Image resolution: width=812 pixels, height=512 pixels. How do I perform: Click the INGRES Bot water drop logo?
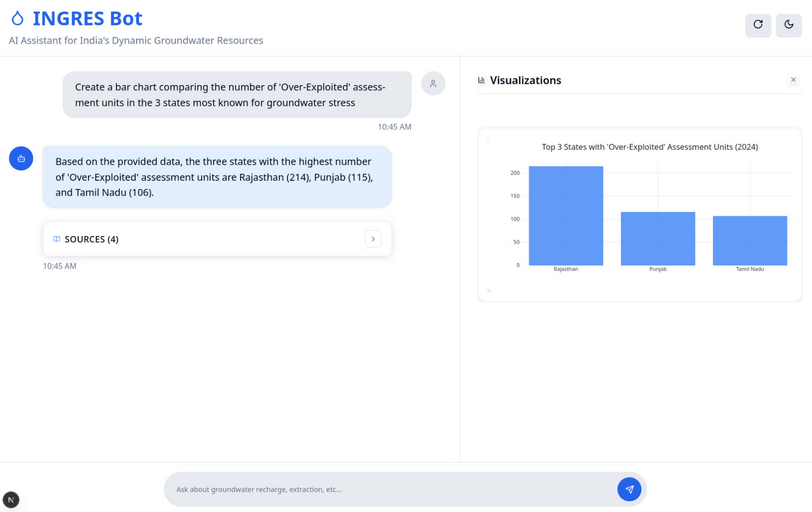17,19
